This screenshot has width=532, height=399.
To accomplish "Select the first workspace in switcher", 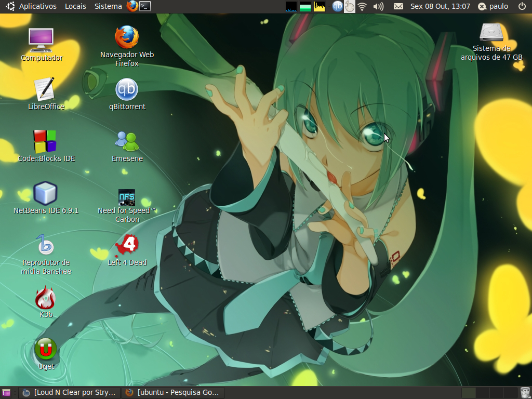I will [469, 393].
